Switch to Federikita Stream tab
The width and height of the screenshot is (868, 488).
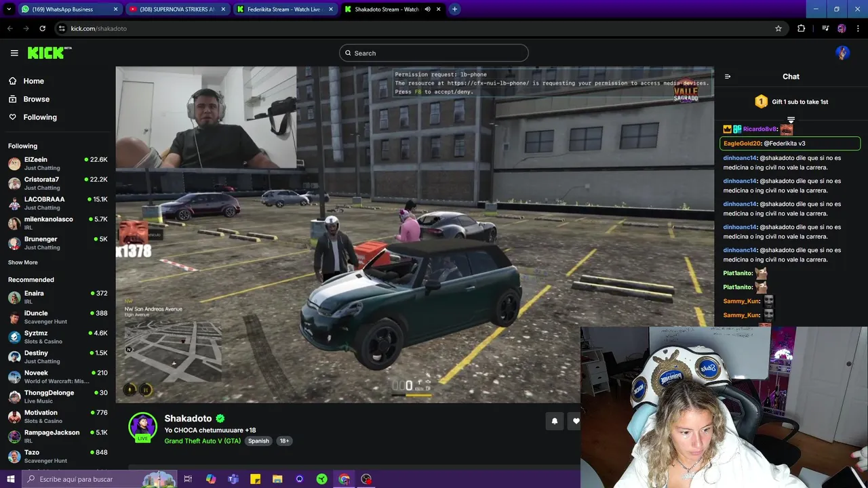tap(285, 9)
